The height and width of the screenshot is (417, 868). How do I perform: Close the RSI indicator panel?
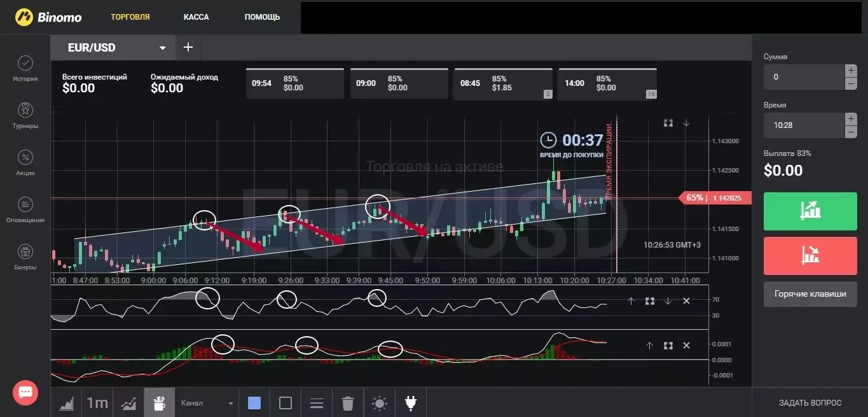click(686, 301)
